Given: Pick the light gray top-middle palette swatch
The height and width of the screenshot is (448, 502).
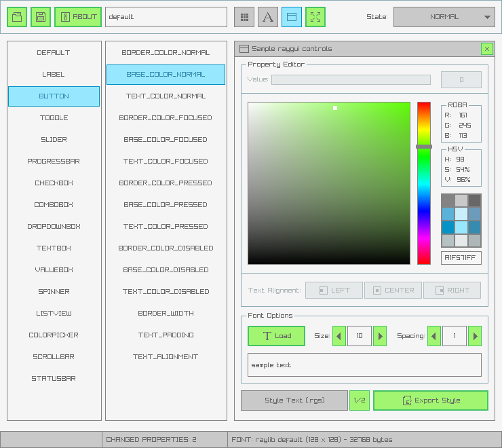Looking at the screenshot, I should pyautogui.click(x=461, y=201).
